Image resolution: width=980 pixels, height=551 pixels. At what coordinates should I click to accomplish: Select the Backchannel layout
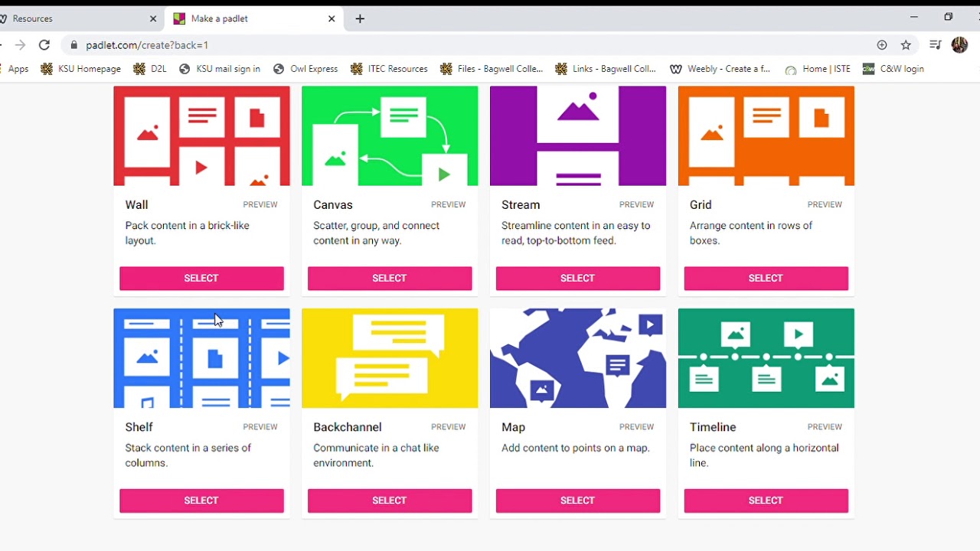pyautogui.click(x=390, y=500)
